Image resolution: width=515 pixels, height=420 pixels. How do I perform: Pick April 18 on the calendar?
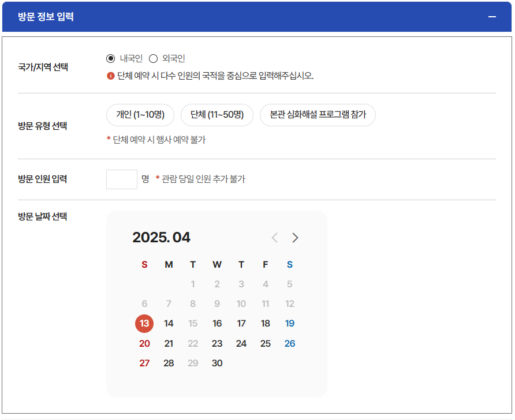point(266,324)
